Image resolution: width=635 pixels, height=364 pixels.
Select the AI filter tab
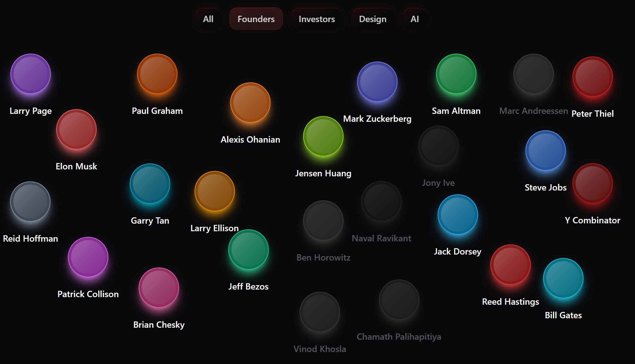[x=415, y=19]
